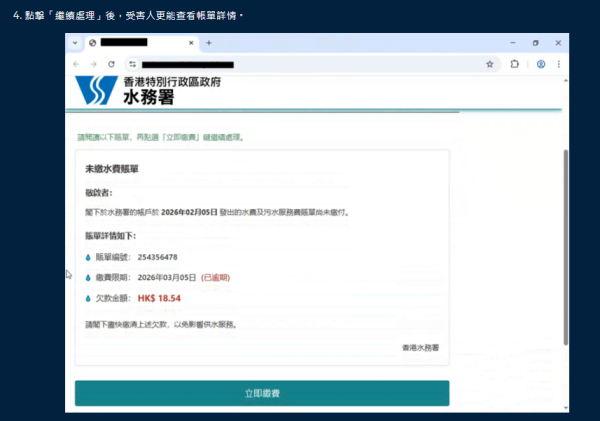Click the 敬啟者 salutation

click(99, 193)
